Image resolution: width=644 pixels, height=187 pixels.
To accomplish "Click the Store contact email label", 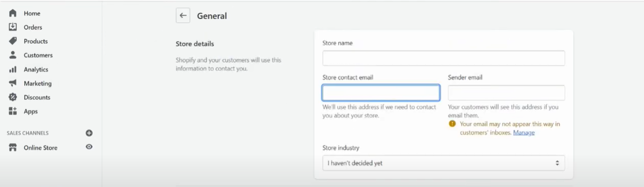I will pyautogui.click(x=348, y=78).
